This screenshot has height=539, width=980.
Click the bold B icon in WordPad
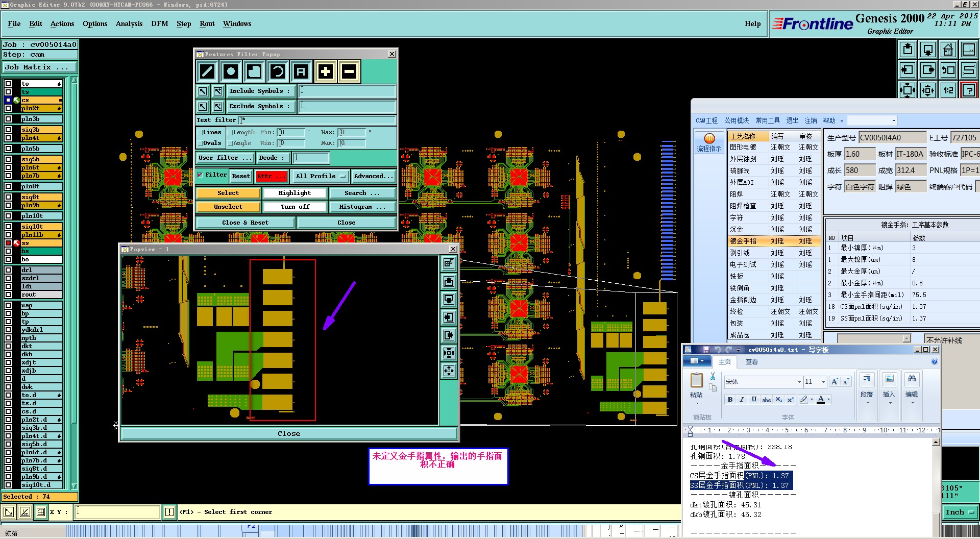tap(730, 400)
